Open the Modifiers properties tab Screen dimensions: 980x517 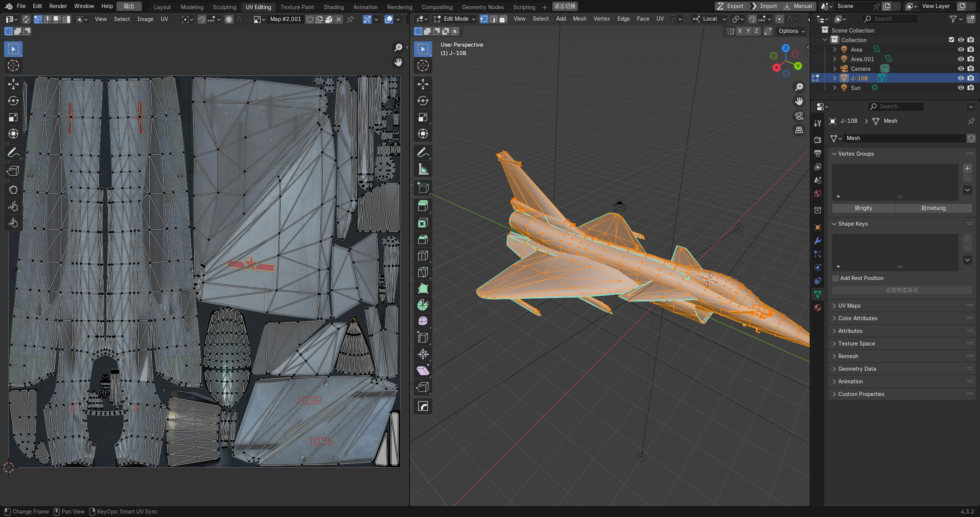(818, 241)
